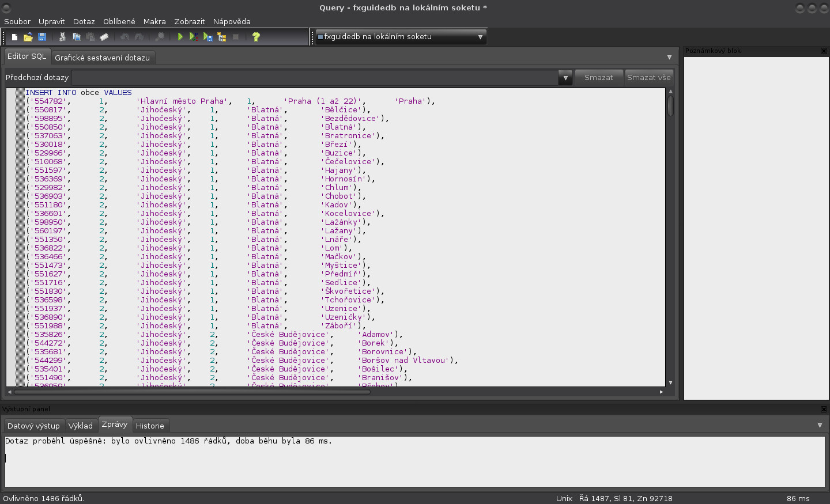Open the Historie tab

(150, 426)
